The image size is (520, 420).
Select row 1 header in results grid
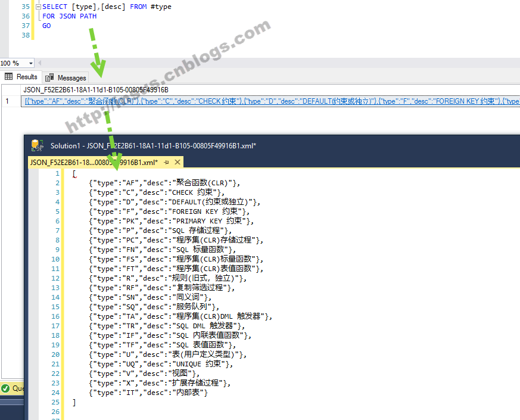(x=7, y=101)
